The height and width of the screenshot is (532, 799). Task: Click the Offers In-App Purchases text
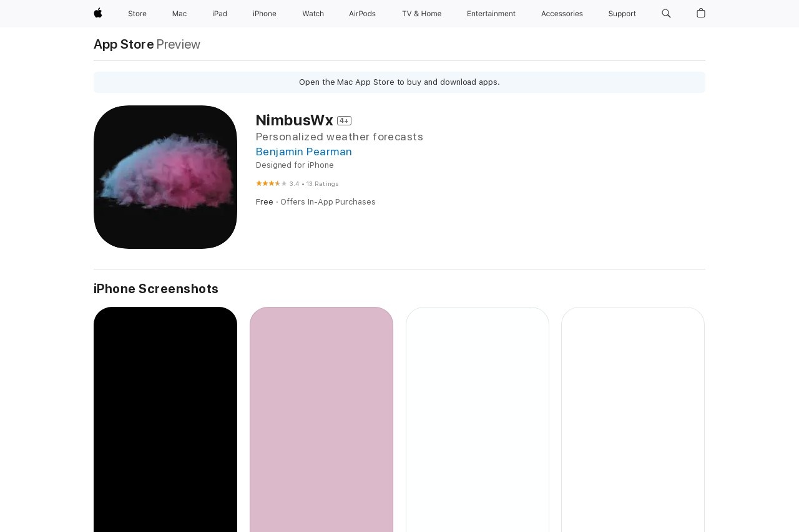point(328,202)
